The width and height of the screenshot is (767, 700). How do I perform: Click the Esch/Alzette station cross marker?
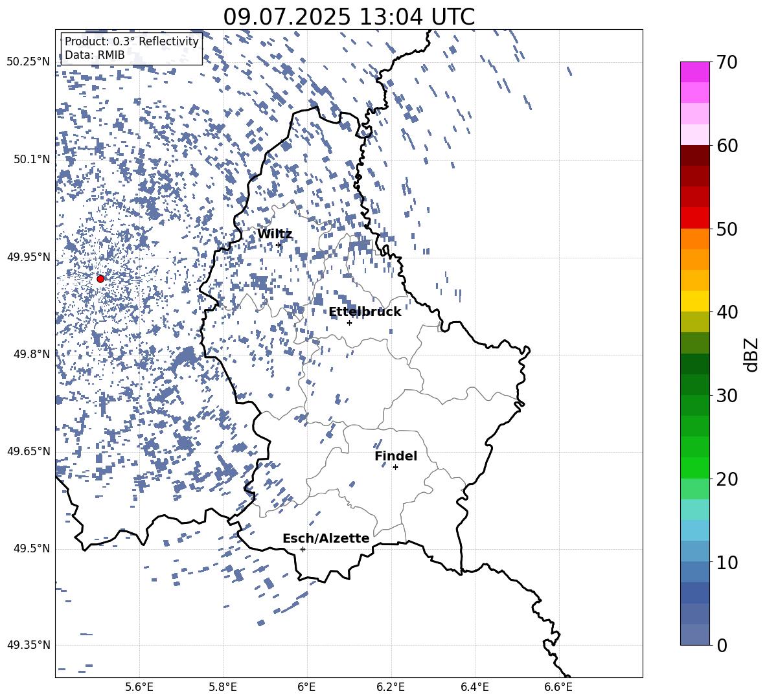tap(303, 549)
